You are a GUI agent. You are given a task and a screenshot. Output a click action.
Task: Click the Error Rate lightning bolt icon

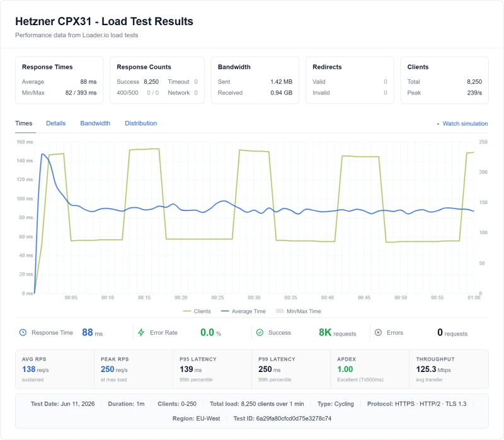pos(141,332)
